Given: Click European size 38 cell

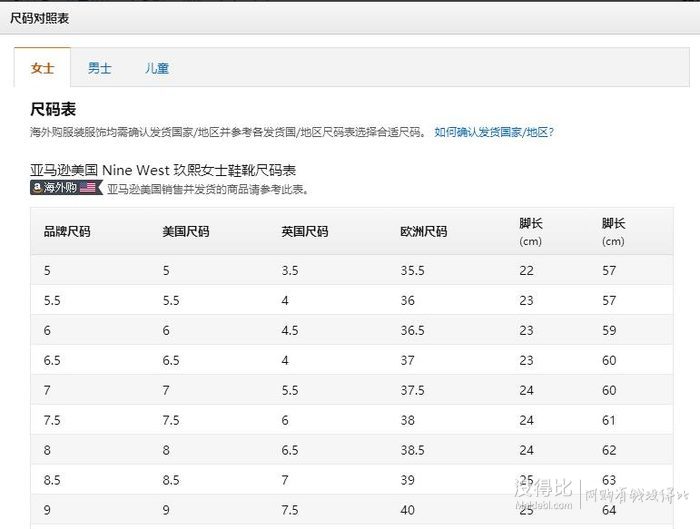Looking at the screenshot, I should point(407,420).
